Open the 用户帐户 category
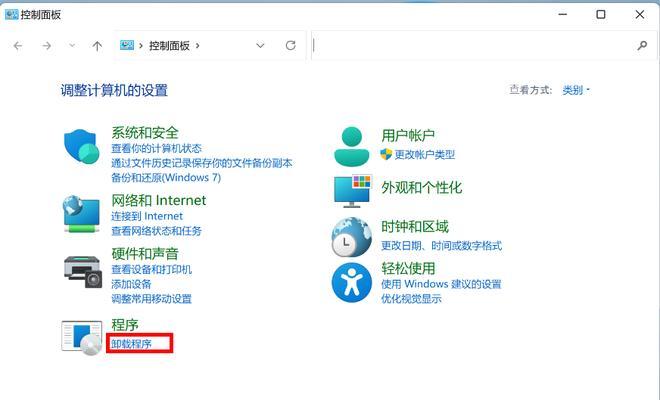Image resolution: width=660 pixels, height=400 pixels. (x=408, y=135)
